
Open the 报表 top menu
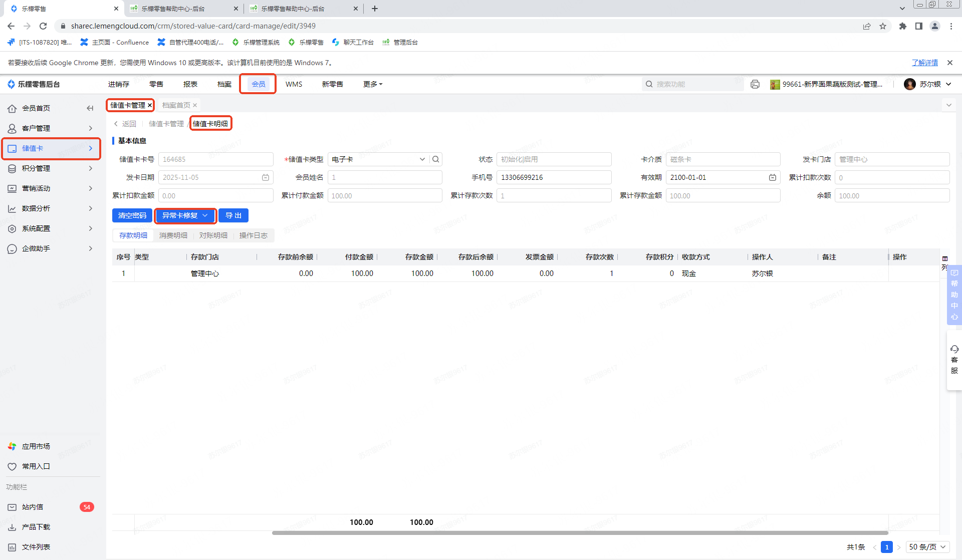click(x=190, y=84)
